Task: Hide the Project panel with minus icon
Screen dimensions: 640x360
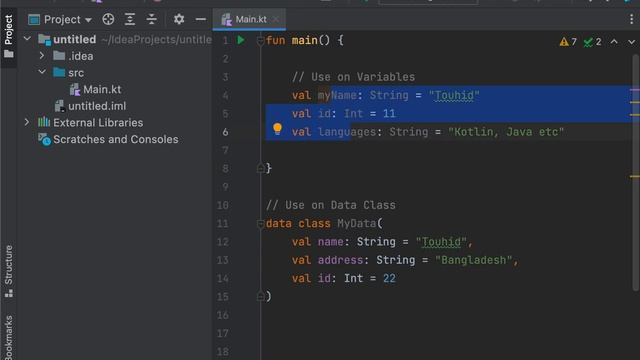Action: tap(200, 19)
